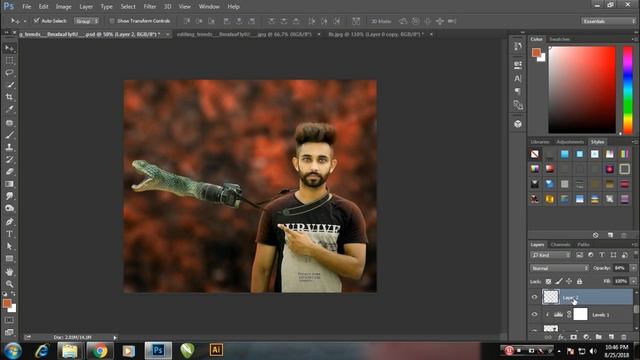
Task: Open the layer filter Kind dropdown
Action: [x=550, y=255]
